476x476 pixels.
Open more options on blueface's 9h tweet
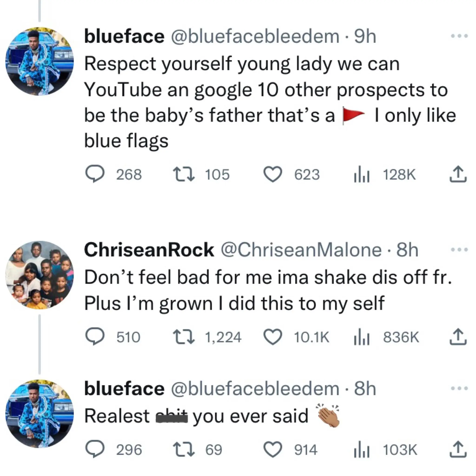(x=459, y=36)
